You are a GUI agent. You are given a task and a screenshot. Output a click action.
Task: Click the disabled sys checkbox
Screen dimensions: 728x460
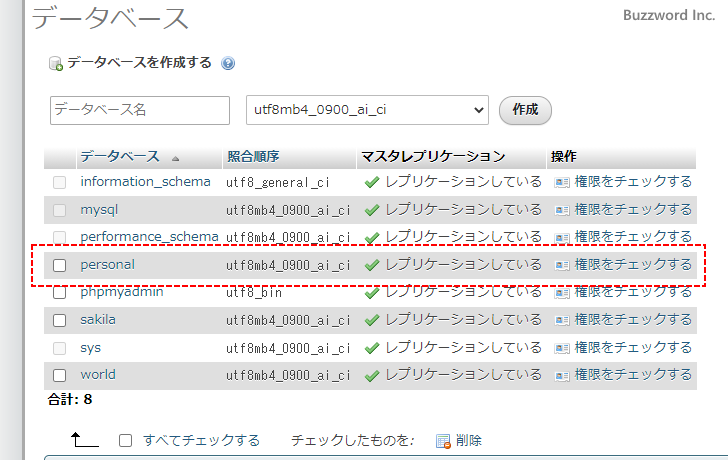tap(59, 348)
